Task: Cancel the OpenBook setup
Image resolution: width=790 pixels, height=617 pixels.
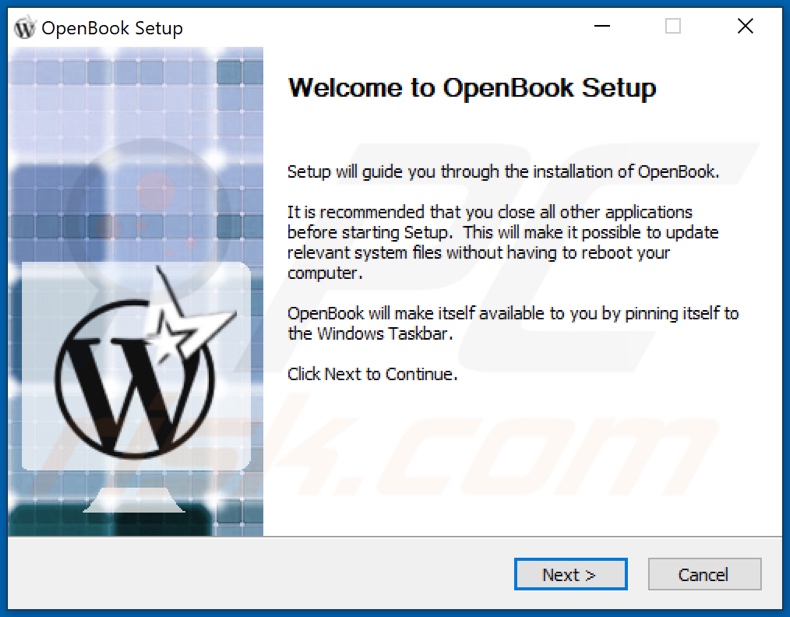Action: pos(704,574)
